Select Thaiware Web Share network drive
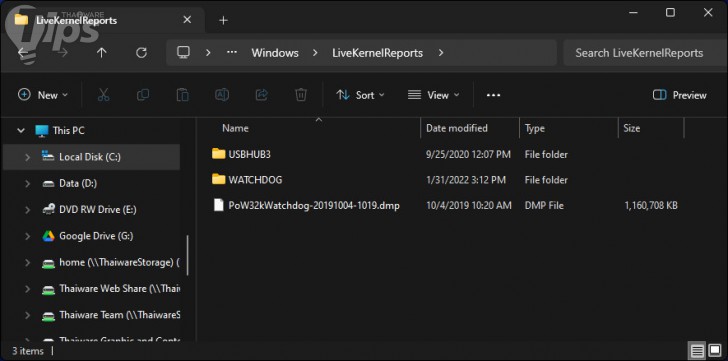Viewport: 728px width, 361px height. (119, 289)
